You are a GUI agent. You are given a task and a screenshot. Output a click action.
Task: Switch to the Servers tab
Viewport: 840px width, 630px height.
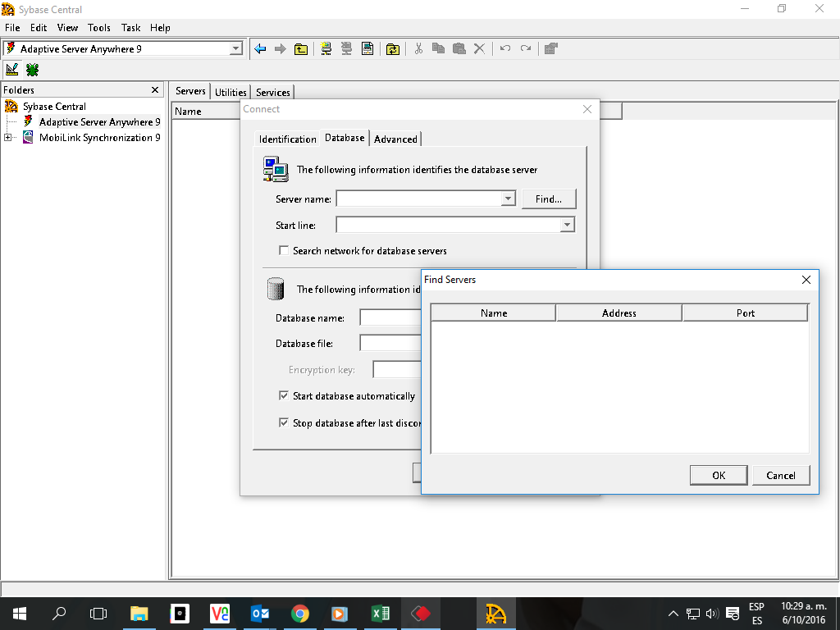click(190, 91)
